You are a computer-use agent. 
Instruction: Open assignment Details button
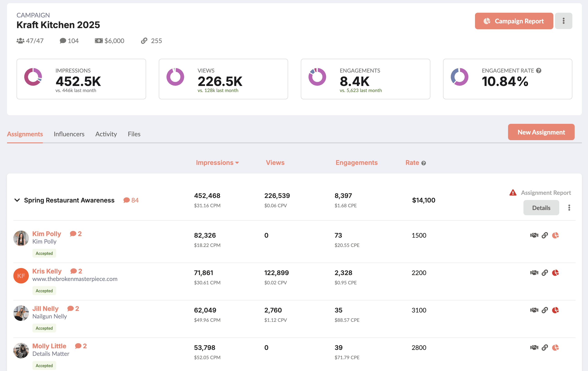click(541, 208)
